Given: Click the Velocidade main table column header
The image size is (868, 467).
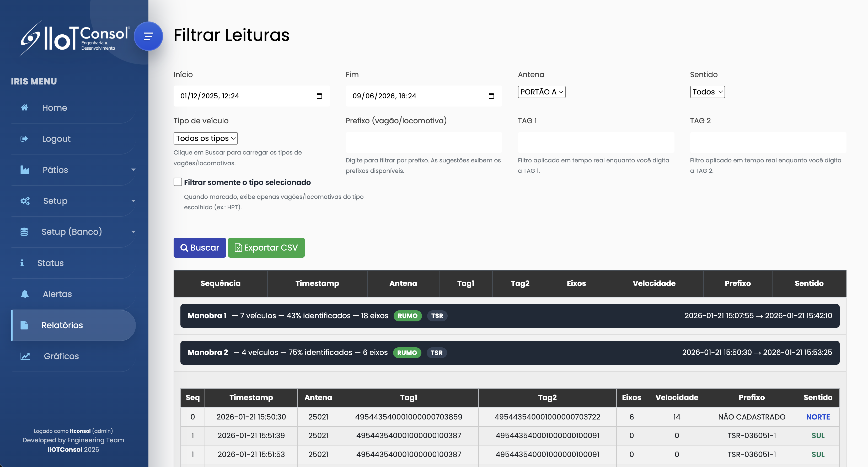Looking at the screenshot, I should coord(654,283).
